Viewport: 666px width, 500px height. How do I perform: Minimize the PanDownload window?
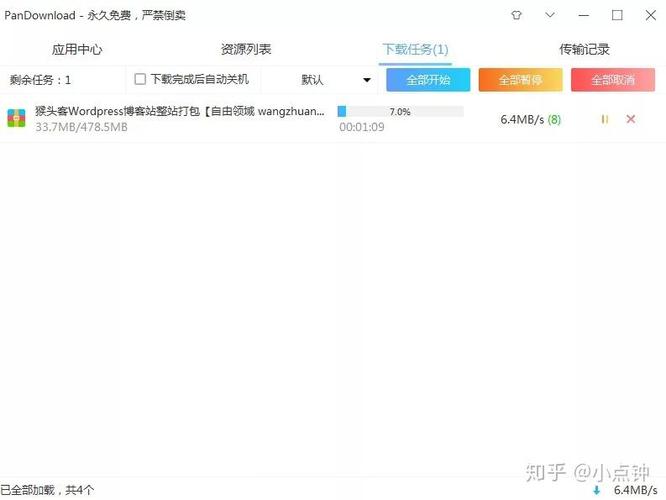(x=583, y=15)
